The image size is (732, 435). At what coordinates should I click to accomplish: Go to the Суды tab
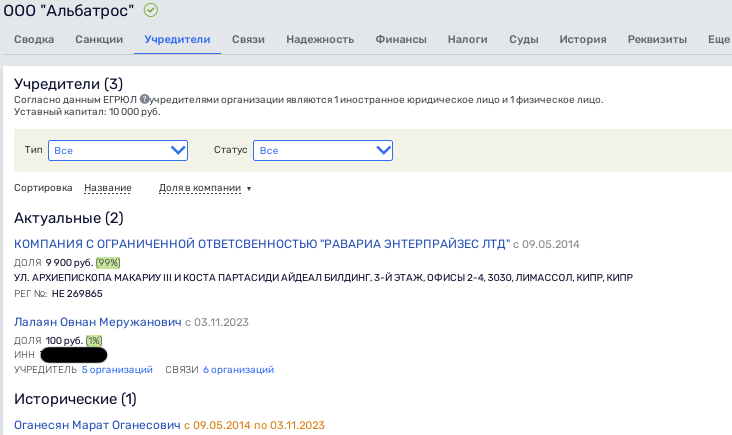pos(524,40)
